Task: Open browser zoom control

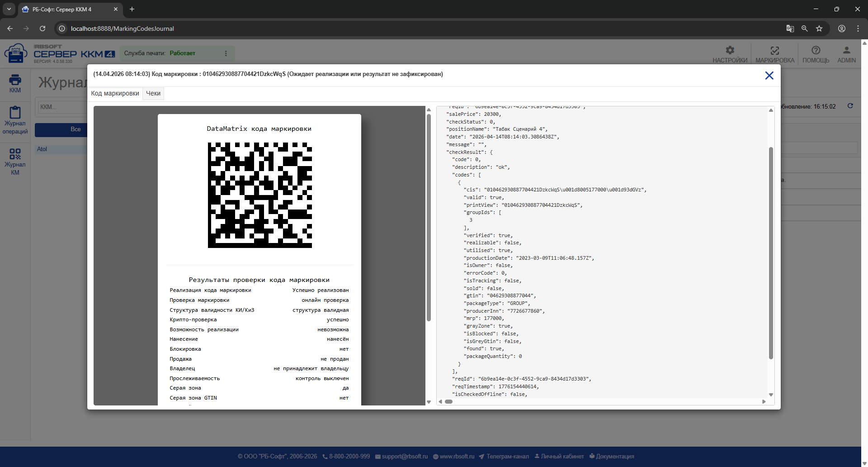Action: [805, 29]
